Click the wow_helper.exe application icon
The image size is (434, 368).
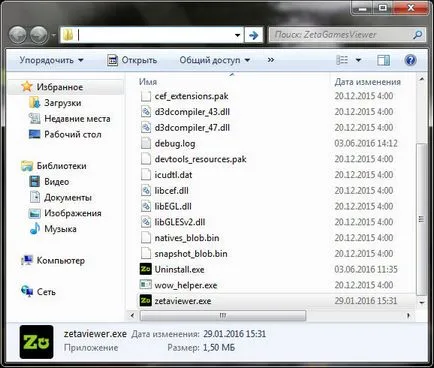(146, 285)
